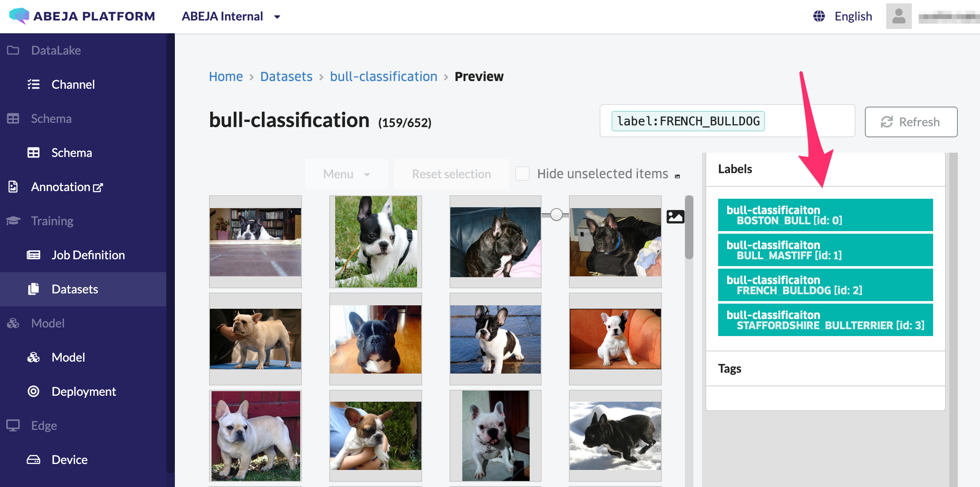Select brindle bulldog on blue couch thumbnail
Viewport: 980px width, 487px height.
click(x=496, y=242)
